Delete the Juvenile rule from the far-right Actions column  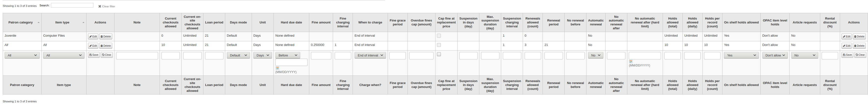tap(859, 37)
